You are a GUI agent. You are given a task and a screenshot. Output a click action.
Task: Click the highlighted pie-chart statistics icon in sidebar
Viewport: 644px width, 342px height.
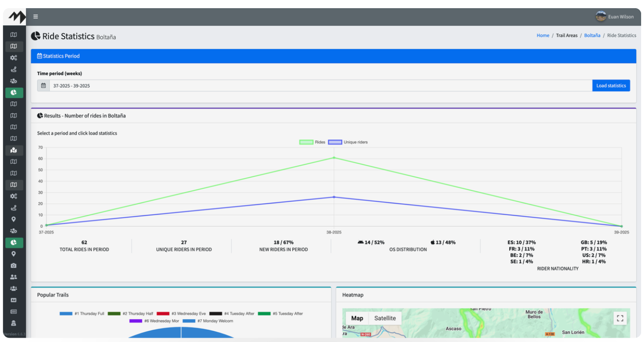[14, 93]
